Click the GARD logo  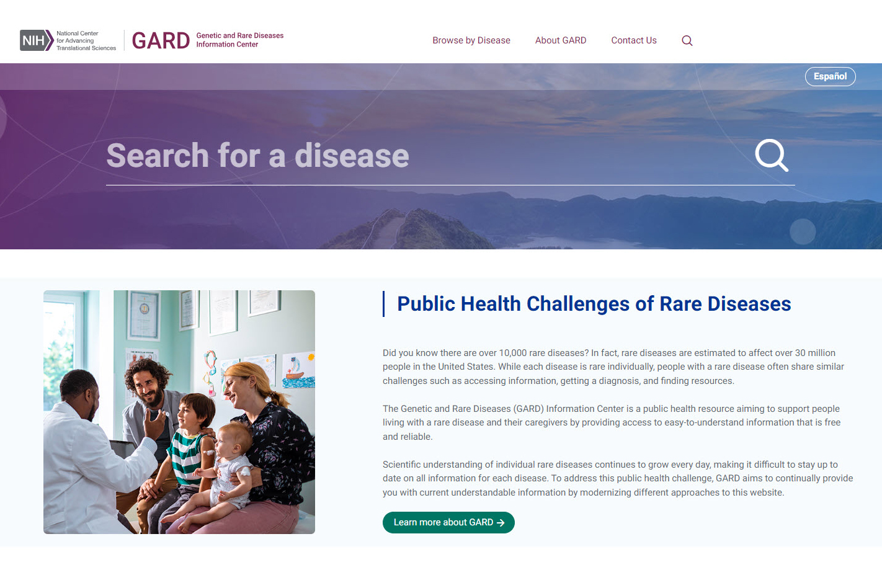(161, 40)
